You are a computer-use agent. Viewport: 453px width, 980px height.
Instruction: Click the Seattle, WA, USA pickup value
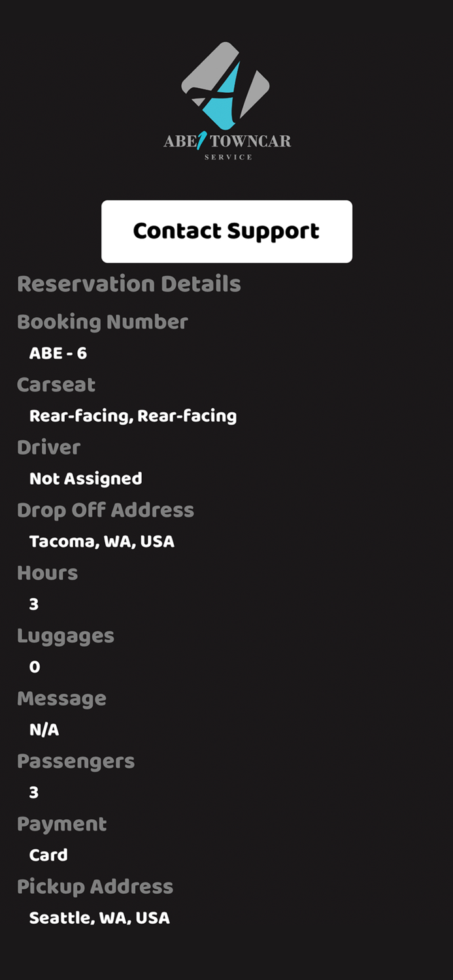[99, 917]
